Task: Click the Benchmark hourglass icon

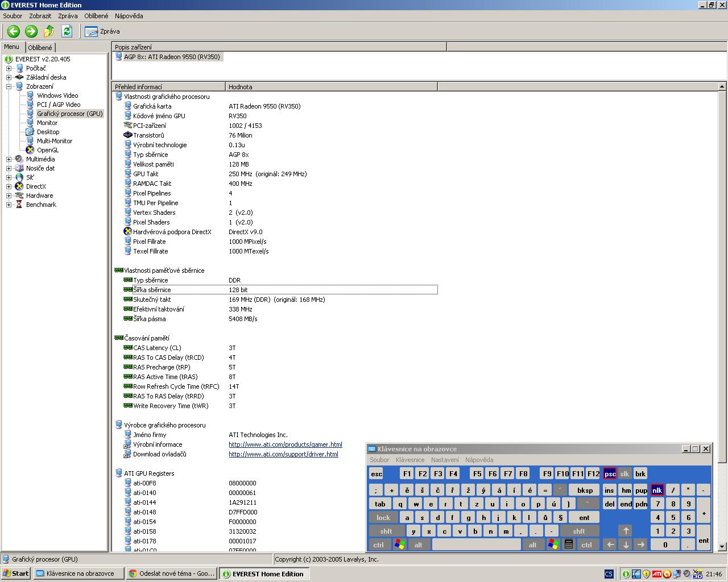Action: click(19, 205)
